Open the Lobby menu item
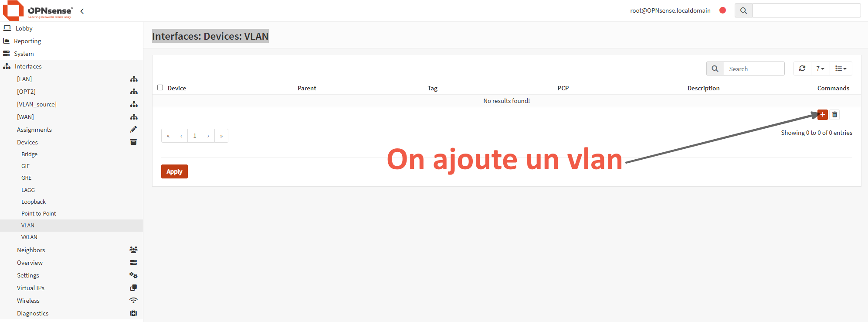Image resolution: width=868 pixels, height=322 pixels. point(24,28)
